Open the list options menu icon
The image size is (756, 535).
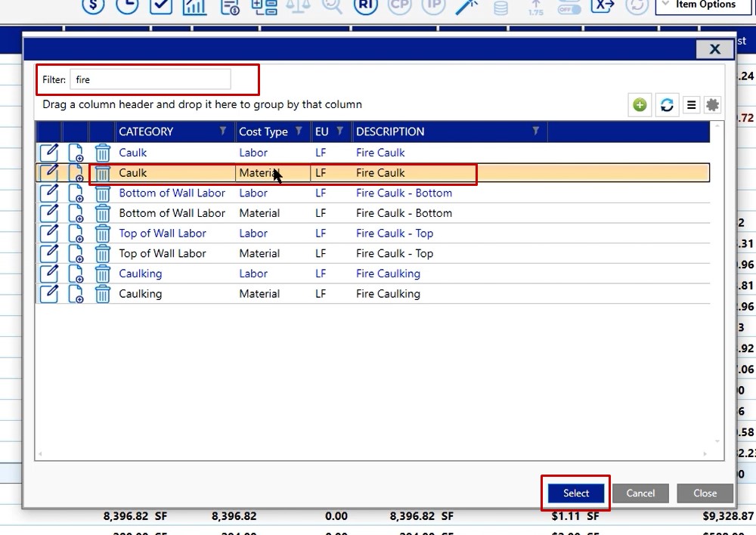pyautogui.click(x=691, y=105)
